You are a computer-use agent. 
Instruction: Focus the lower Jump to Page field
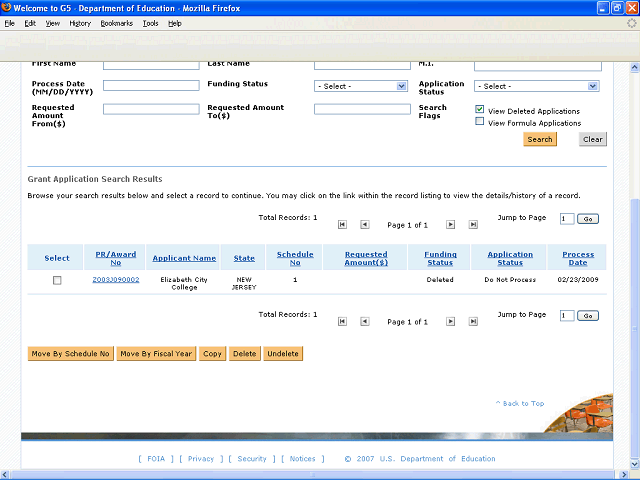(x=567, y=316)
